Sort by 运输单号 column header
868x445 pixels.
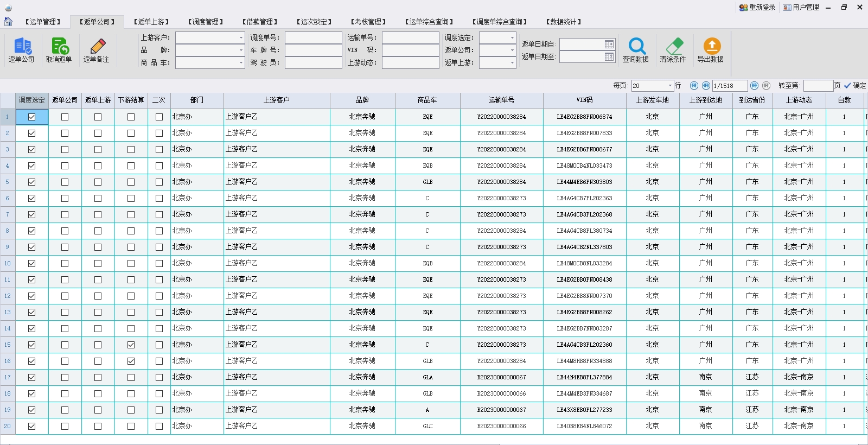pyautogui.click(x=502, y=100)
